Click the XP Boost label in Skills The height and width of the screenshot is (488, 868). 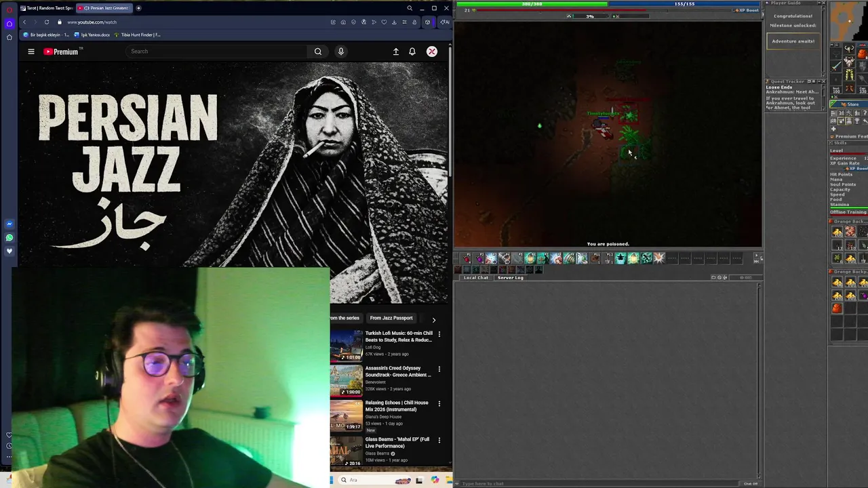(858, 168)
